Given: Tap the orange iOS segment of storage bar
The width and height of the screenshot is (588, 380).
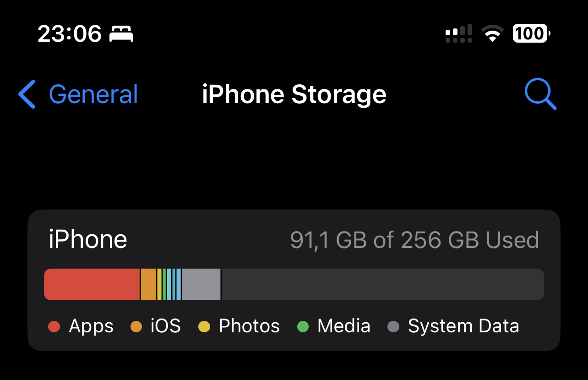Looking at the screenshot, I should coord(148,285).
